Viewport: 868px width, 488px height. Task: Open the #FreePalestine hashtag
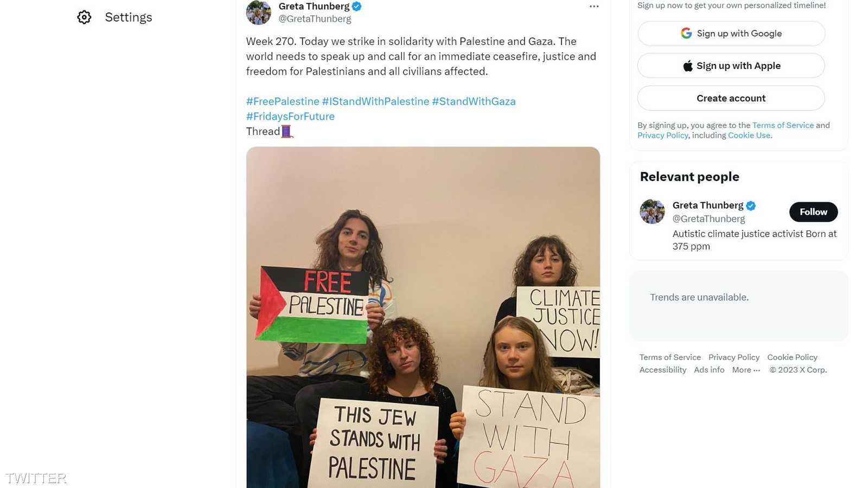click(283, 101)
